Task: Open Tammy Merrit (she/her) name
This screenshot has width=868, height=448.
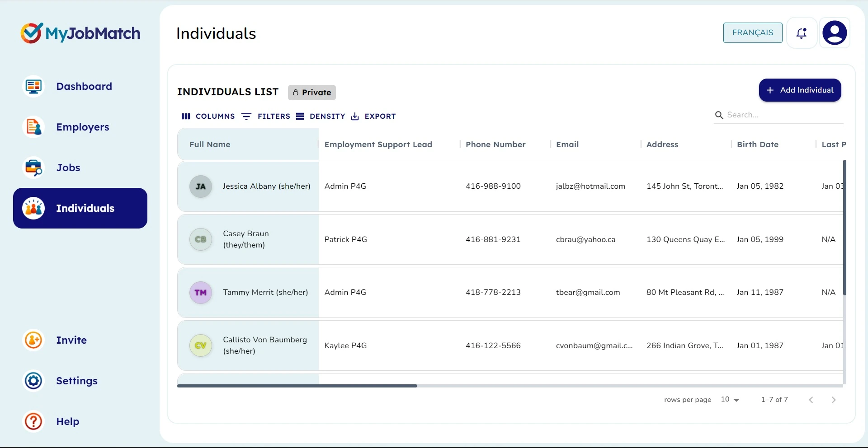Action: pos(265,292)
